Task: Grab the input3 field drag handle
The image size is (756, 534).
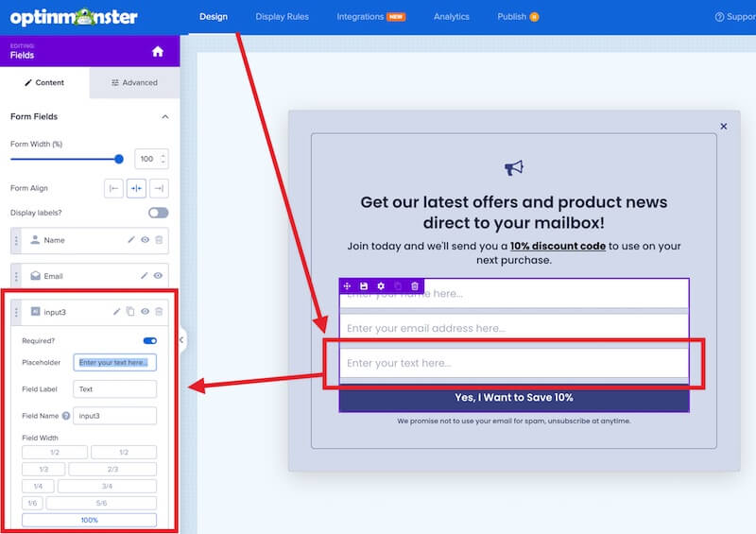Action: click(x=16, y=312)
